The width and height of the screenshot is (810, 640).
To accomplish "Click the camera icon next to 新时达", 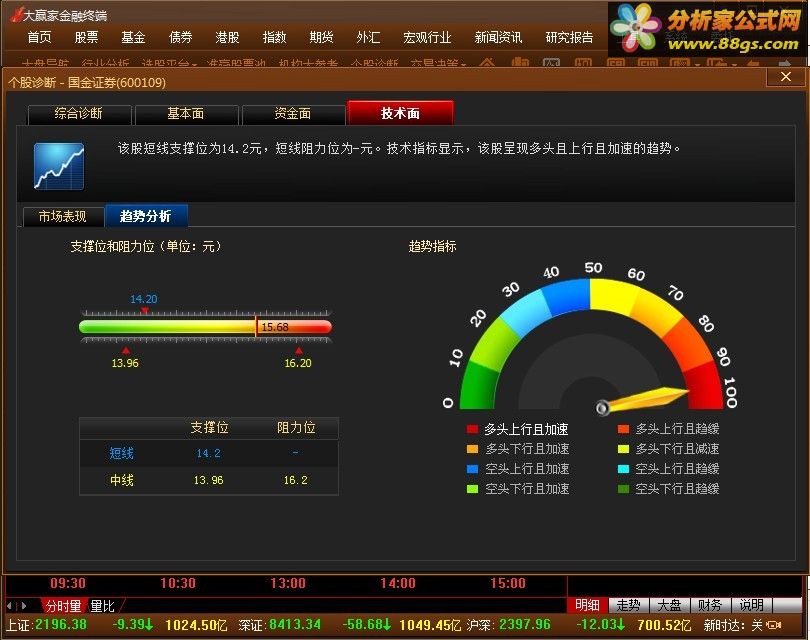I will (x=774, y=625).
